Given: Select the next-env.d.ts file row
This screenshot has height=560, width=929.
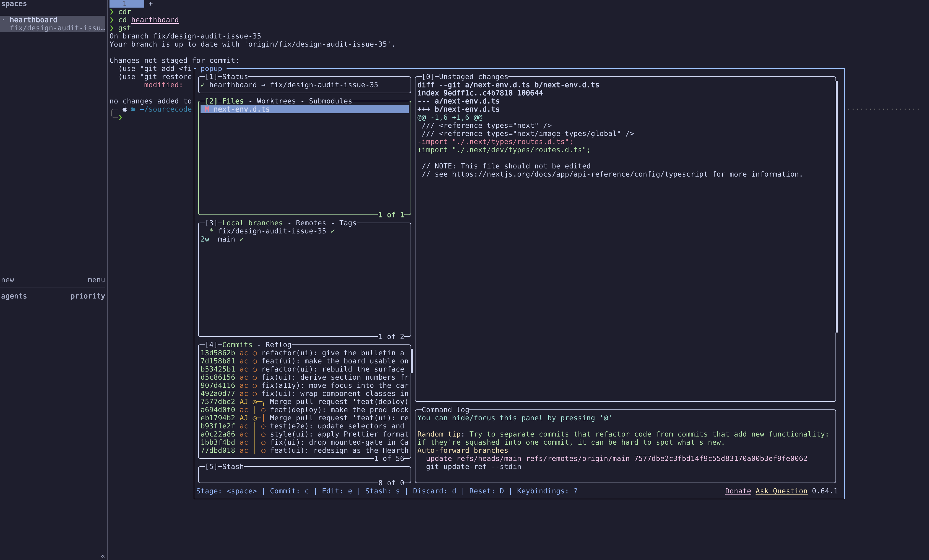Looking at the screenshot, I should tap(304, 109).
